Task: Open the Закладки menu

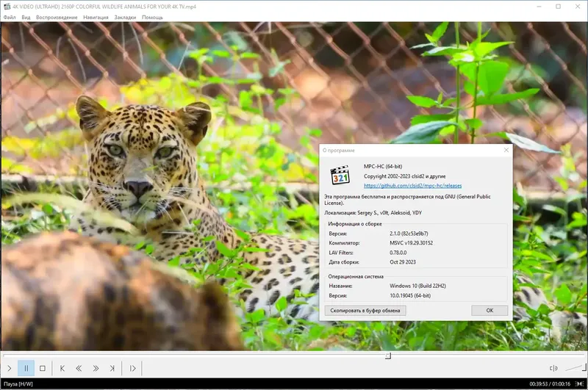Action: pos(125,17)
